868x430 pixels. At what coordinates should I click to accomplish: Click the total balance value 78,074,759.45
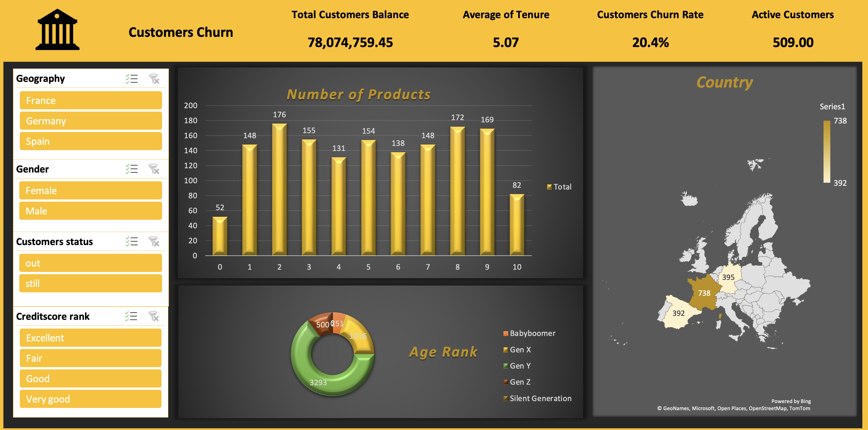[x=350, y=42]
